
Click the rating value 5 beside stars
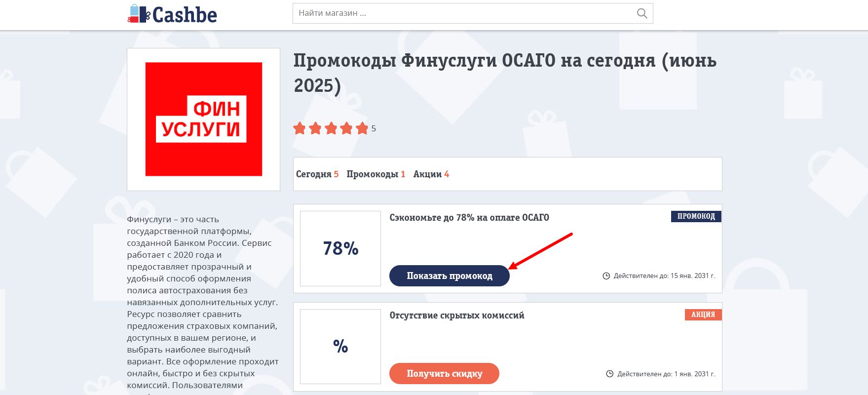point(374,129)
